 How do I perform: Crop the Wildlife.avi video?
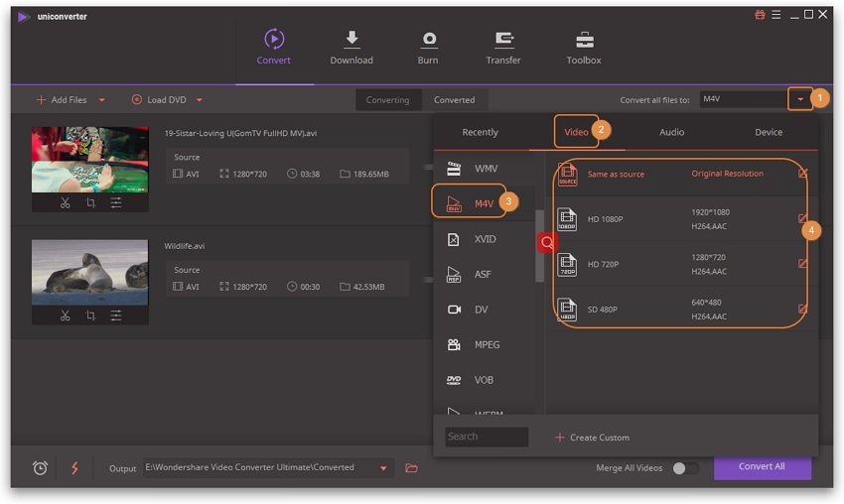[x=90, y=315]
